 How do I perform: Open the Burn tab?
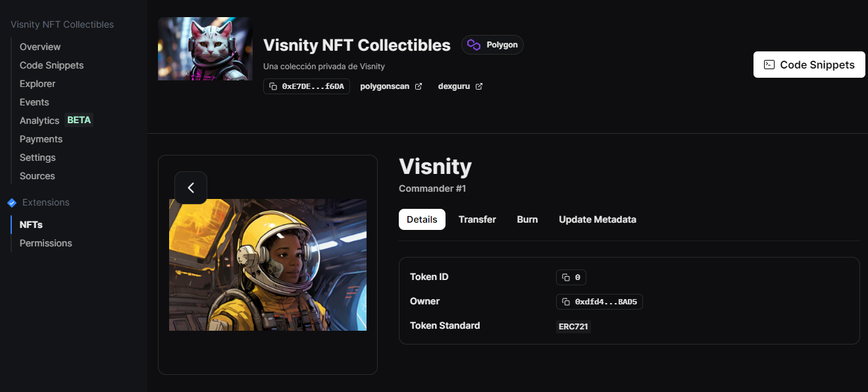(x=527, y=219)
